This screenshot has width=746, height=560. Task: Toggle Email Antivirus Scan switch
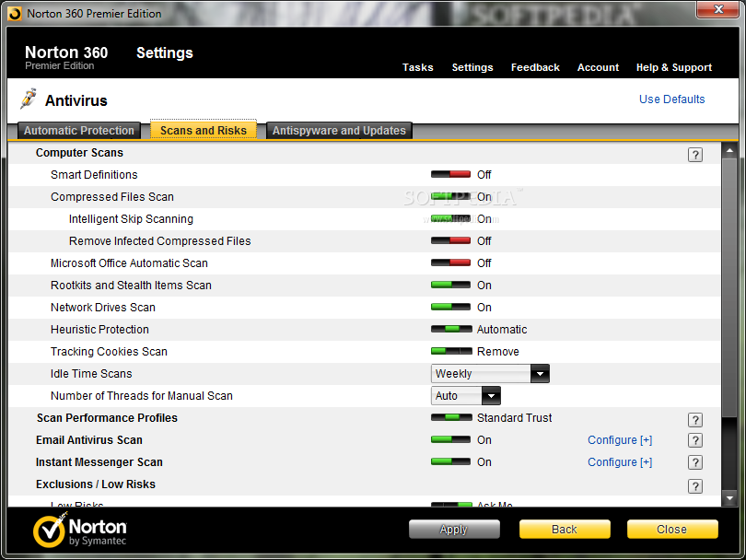tap(450, 439)
